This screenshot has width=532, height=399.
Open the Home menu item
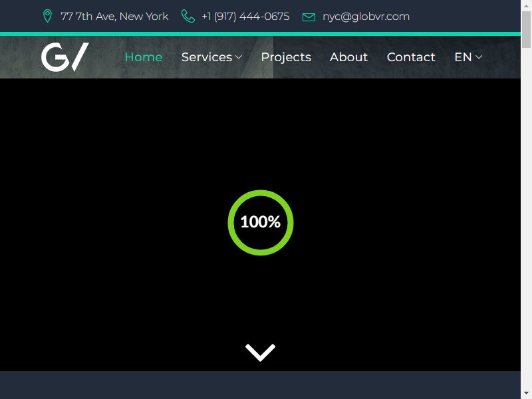click(x=144, y=57)
